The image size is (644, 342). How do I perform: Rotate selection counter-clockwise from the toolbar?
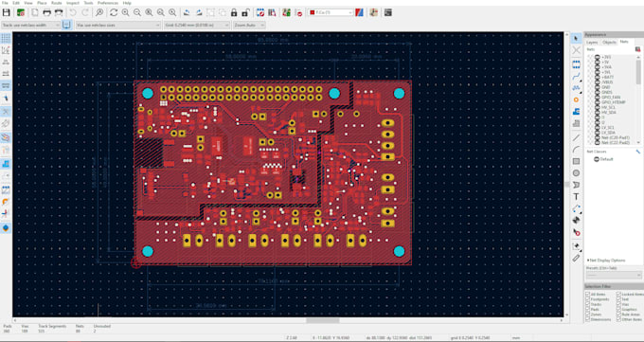[x=187, y=12]
